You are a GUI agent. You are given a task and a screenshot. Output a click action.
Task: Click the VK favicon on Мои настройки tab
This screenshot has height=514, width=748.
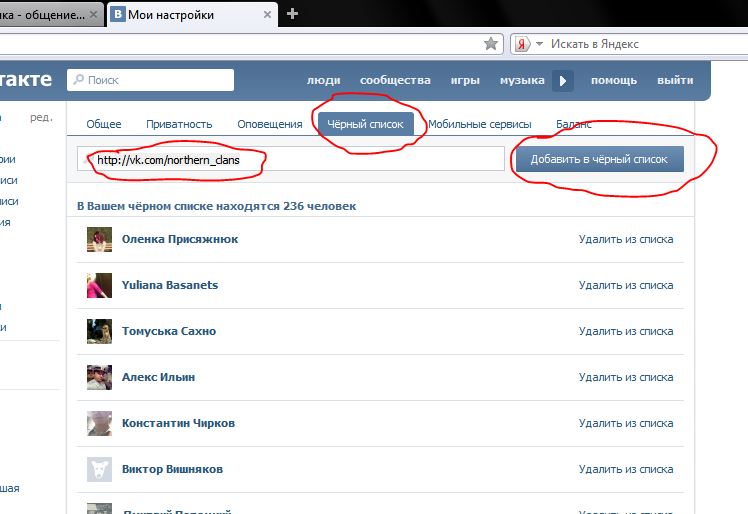tap(118, 14)
